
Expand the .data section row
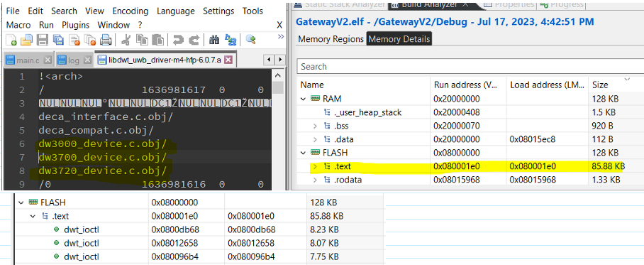tap(315, 139)
